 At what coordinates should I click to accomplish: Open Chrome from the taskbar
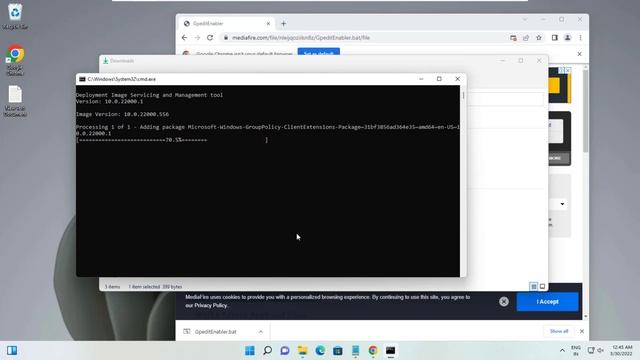coord(373,350)
